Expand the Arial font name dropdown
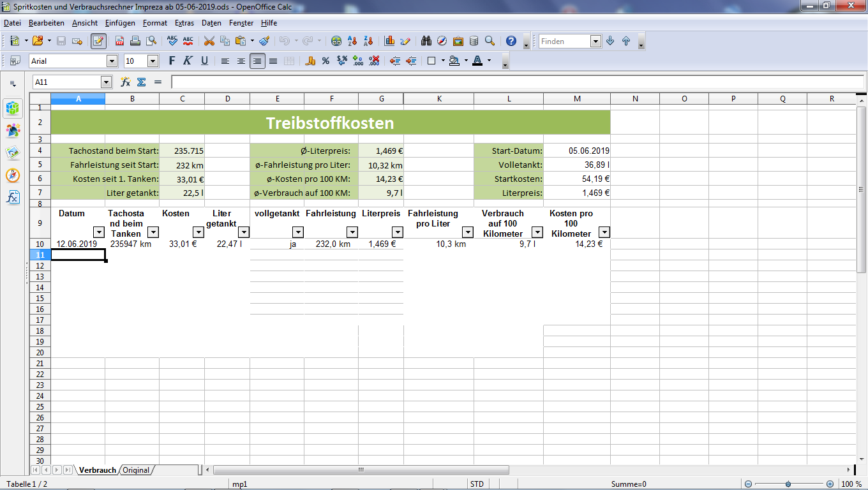This screenshot has width=868, height=490. click(x=112, y=61)
